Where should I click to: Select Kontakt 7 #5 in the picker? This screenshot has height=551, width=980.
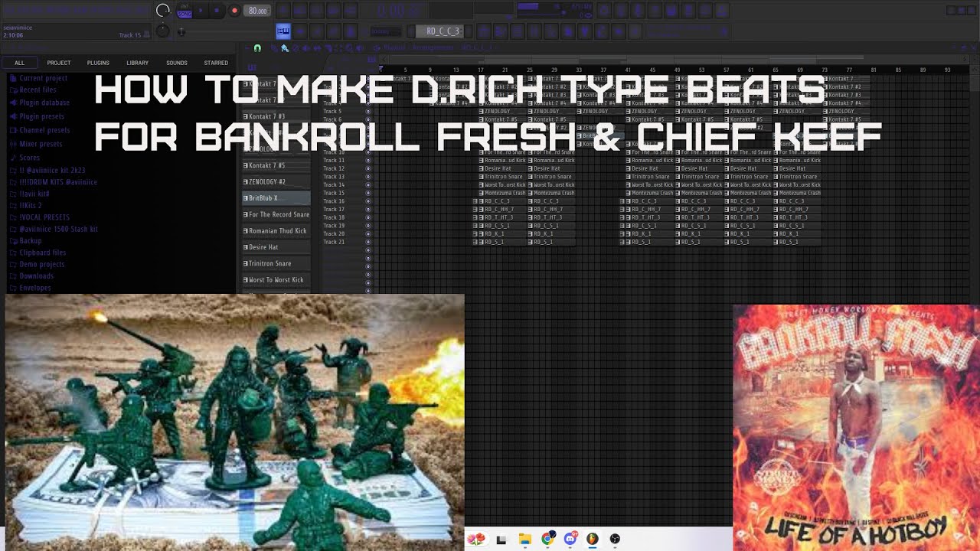coord(276,165)
